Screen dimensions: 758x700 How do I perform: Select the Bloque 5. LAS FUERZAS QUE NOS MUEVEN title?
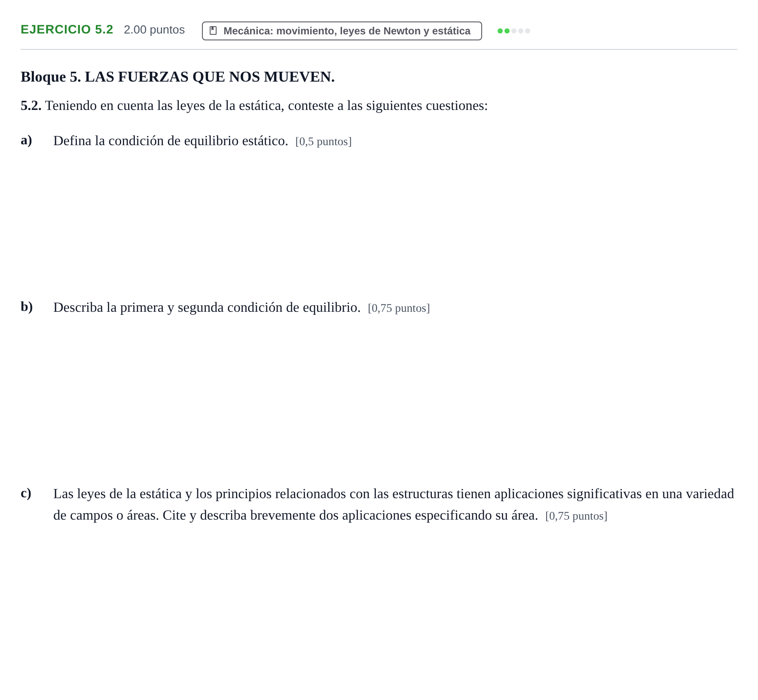(x=177, y=77)
